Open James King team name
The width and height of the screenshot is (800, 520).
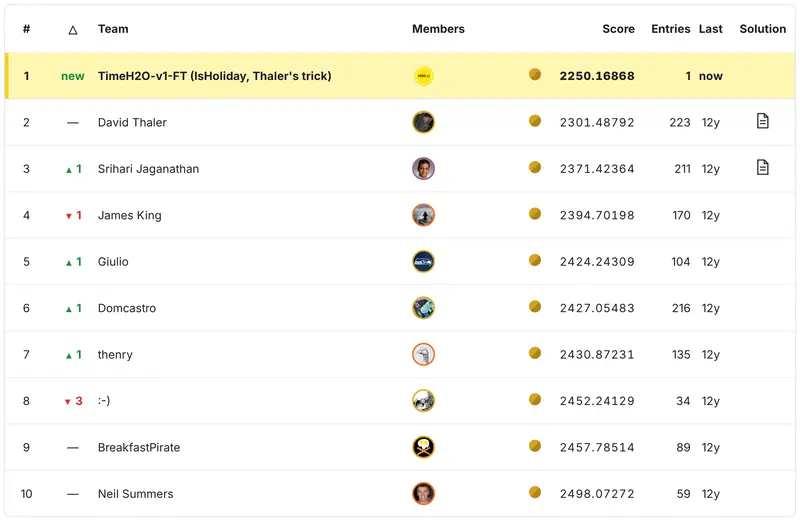tap(130, 215)
